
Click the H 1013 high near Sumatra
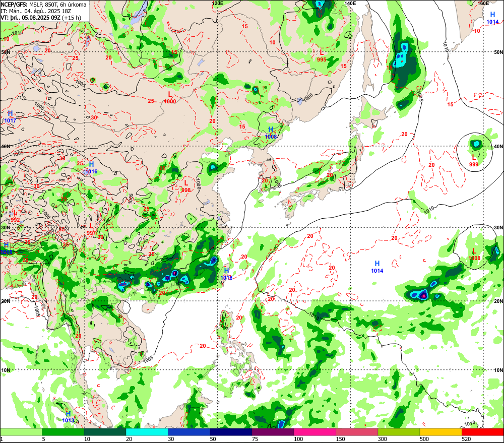click(68, 417)
